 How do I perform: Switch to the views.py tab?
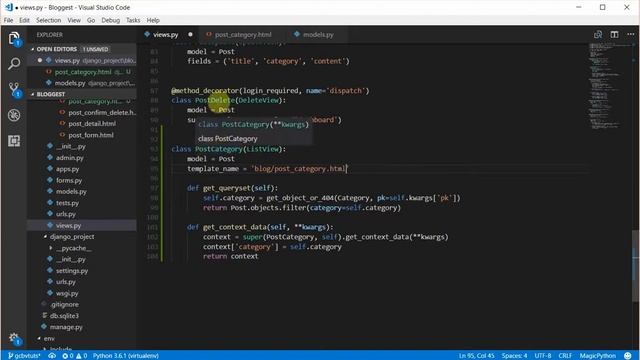point(165,35)
